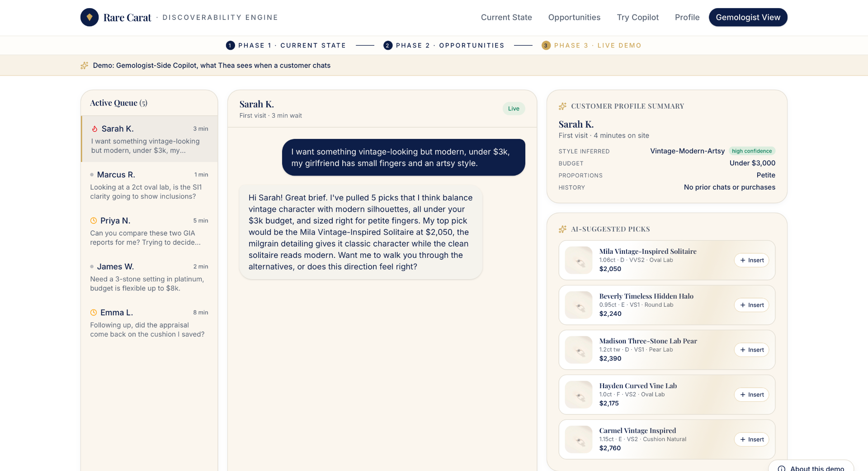The image size is (868, 471).
Task: Jump to Phase 3 · Live Demo step
Action: click(591, 45)
